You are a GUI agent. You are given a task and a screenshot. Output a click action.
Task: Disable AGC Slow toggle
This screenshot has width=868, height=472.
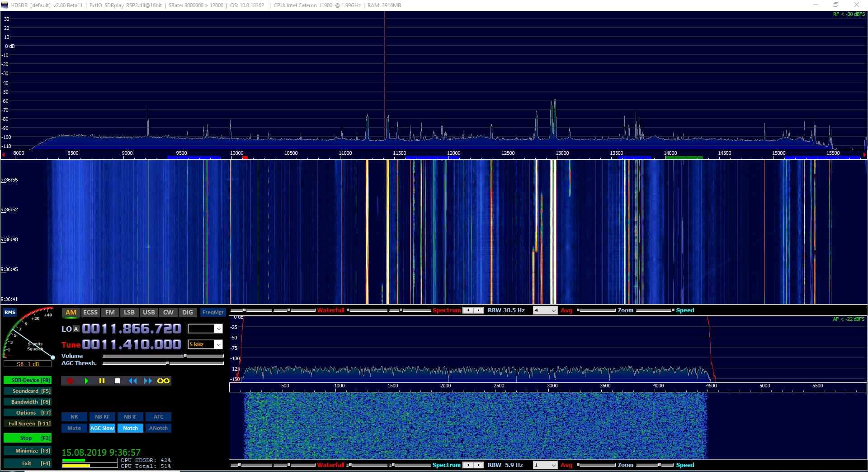pyautogui.click(x=102, y=428)
